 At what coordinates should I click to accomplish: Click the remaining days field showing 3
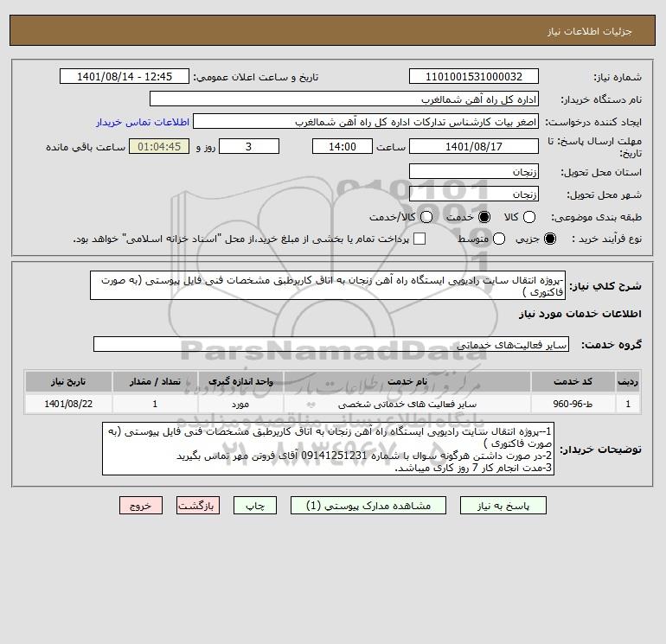coord(249,146)
